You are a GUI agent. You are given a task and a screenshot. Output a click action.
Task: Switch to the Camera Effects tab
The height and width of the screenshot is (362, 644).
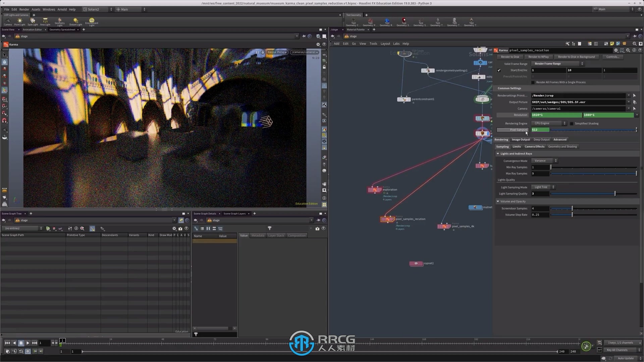(534, 147)
